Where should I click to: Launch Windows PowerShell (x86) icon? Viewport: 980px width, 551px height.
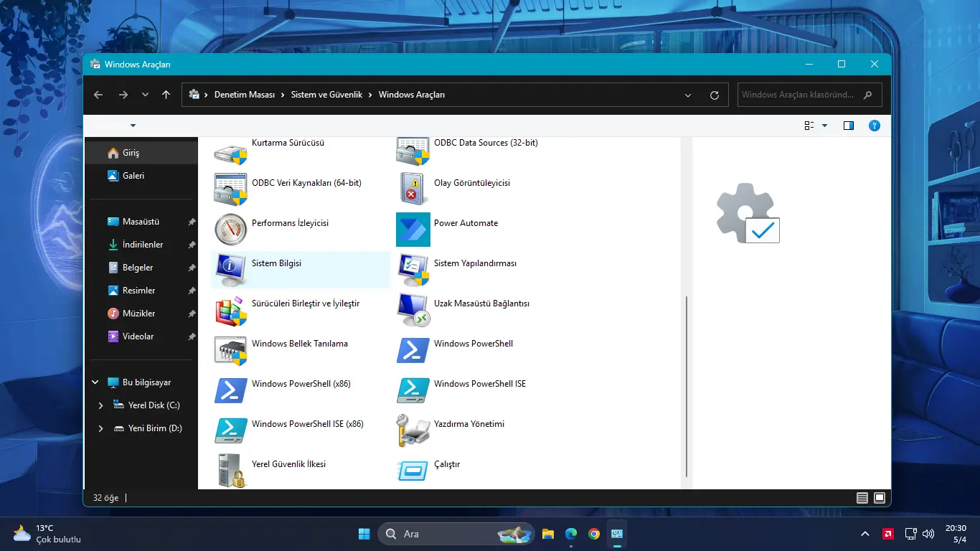tap(231, 390)
